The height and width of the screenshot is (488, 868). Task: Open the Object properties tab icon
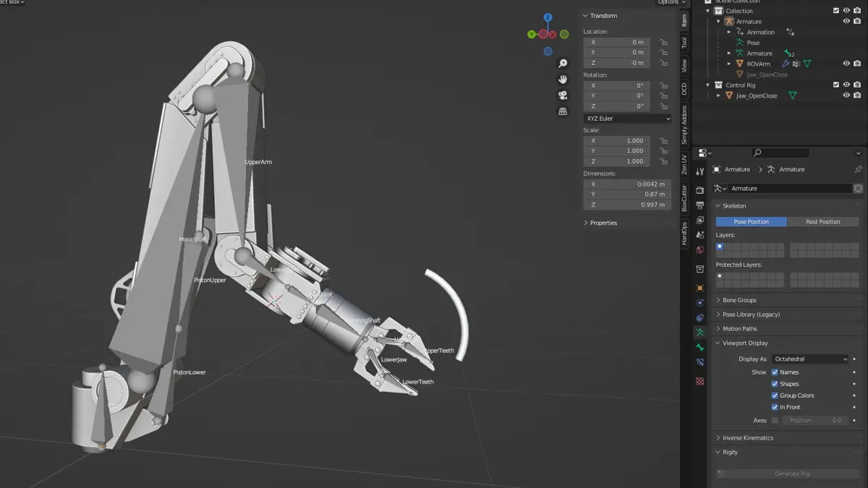699,288
